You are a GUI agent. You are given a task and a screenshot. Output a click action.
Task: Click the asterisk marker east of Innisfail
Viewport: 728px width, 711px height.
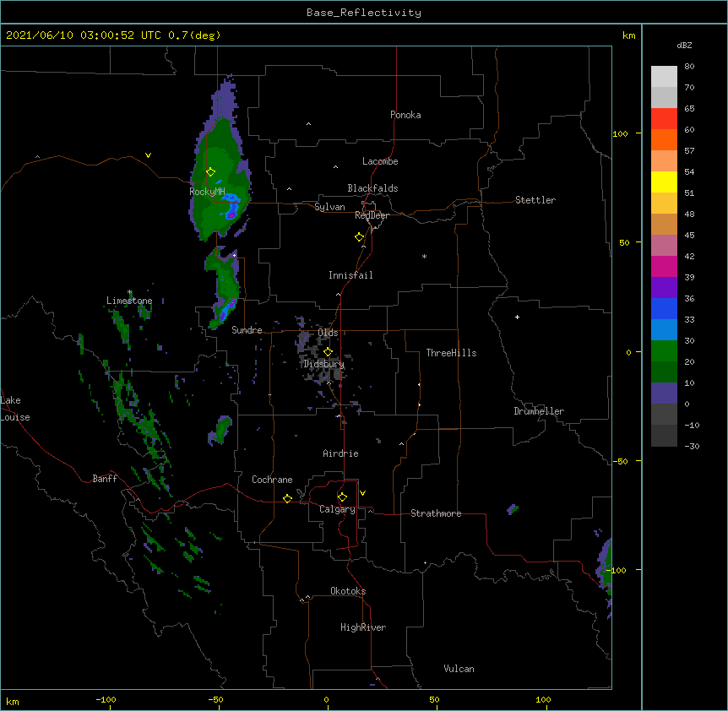pos(424,256)
